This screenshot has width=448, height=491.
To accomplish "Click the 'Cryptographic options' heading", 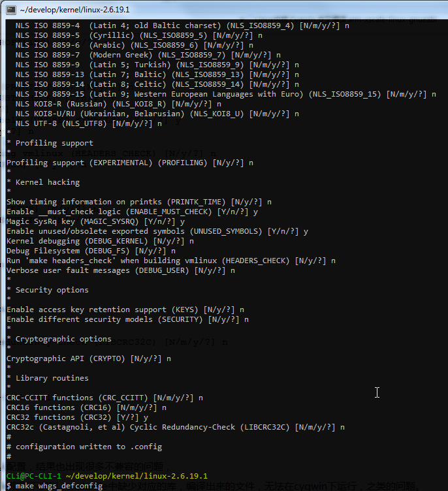I will (x=63, y=339).
